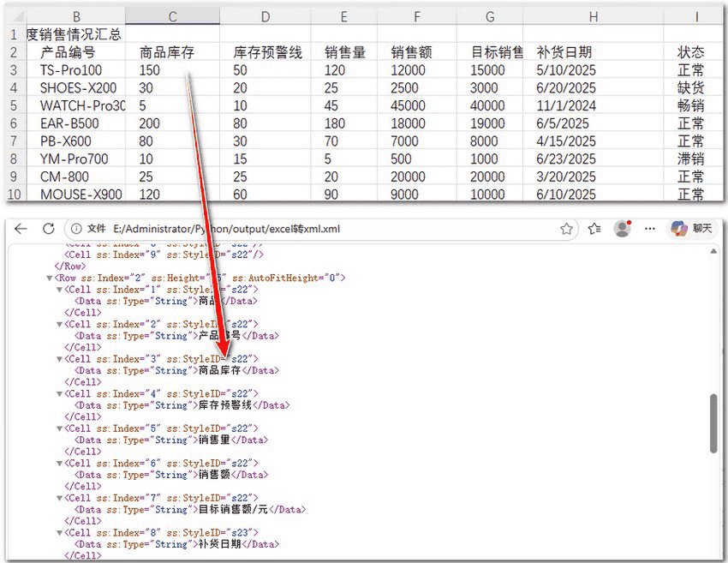This screenshot has width=728, height=563.
Task: Reload the XML page
Action: point(48,229)
